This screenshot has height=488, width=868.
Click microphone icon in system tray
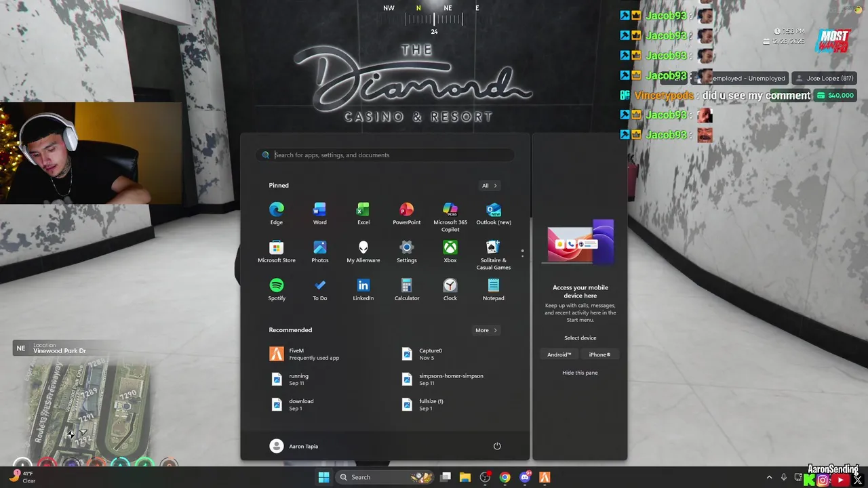(784, 477)
